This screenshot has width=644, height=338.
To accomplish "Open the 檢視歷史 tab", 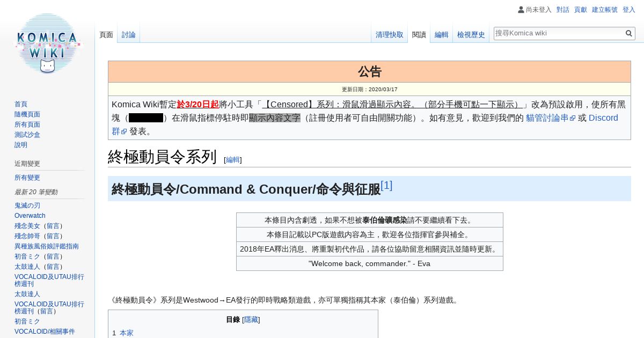I will point(471,34).
